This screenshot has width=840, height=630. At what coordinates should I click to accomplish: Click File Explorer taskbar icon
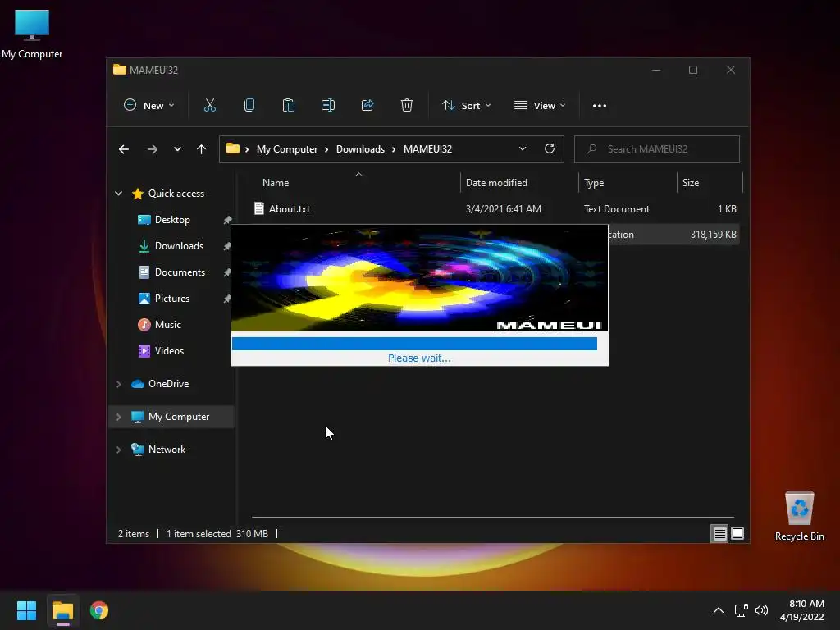[x=62, y=610]
